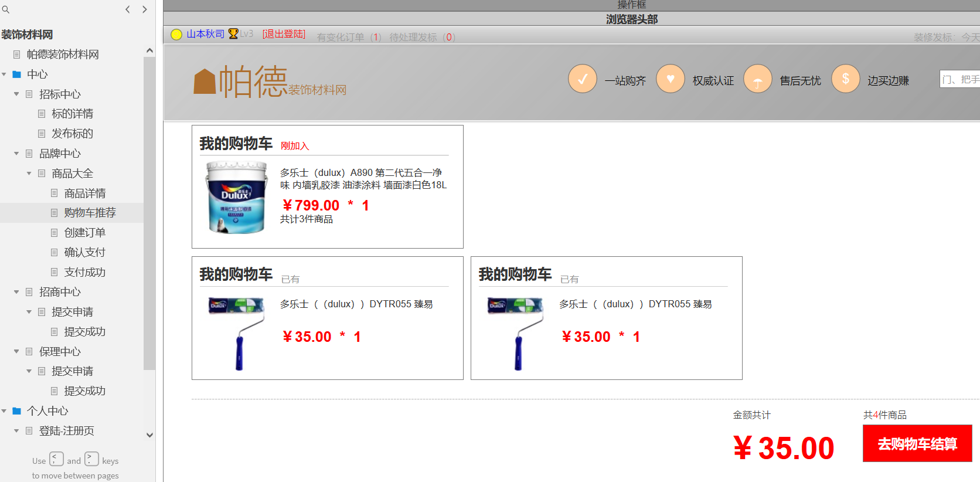This screenshot has width=980, height=482.
Task: Collapse the 个人中心 folder
Action: (x=4, y=411)
